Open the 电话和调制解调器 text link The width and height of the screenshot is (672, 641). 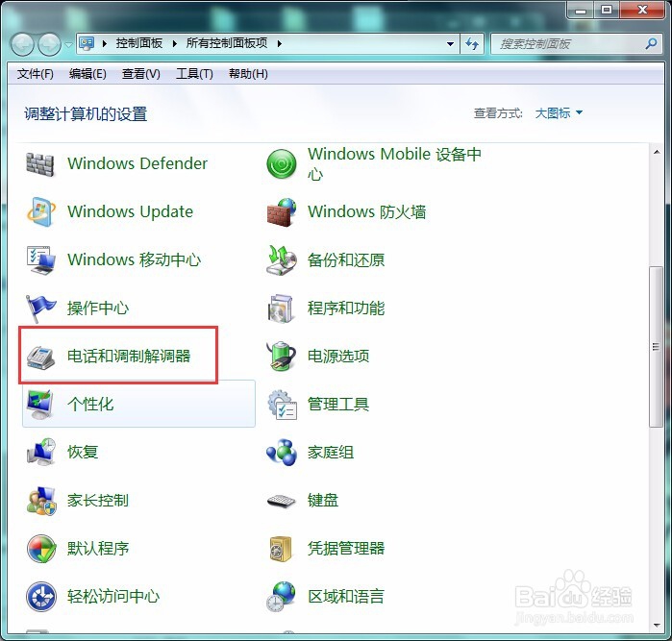coord(129,357)
